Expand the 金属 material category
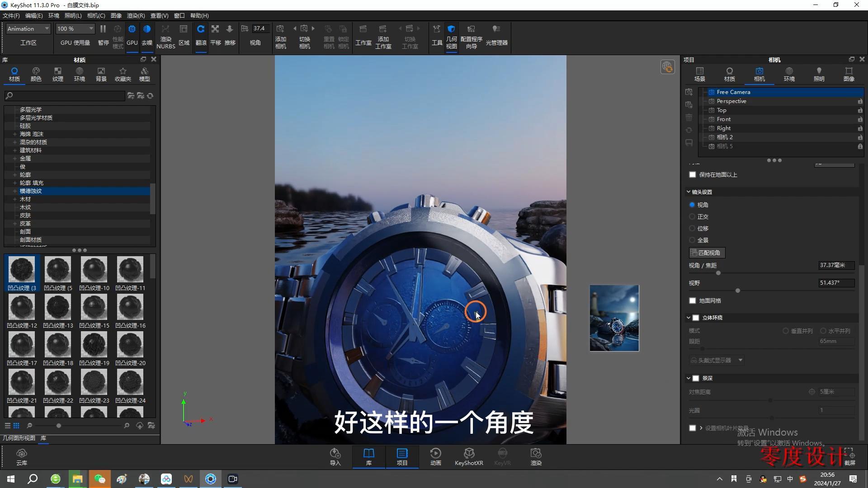Image resolution: width=868 pixels, height=488 pixels. tap(15, 158)
